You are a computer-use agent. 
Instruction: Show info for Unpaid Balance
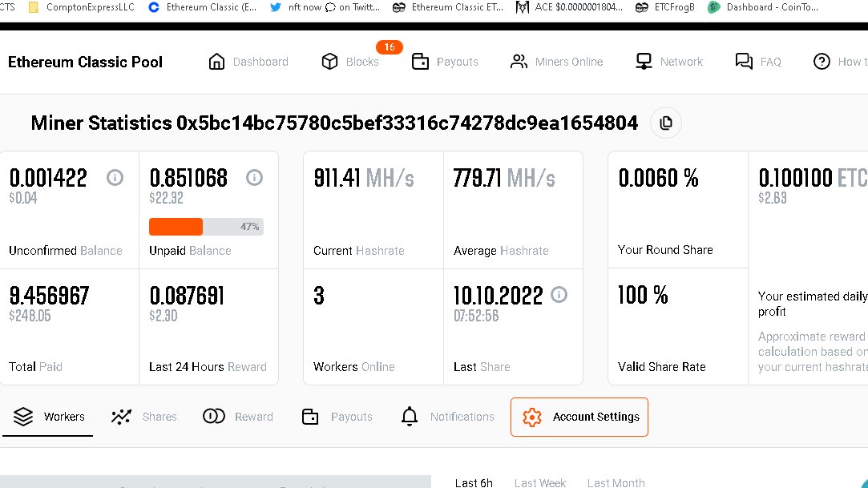tap(254, 178)
